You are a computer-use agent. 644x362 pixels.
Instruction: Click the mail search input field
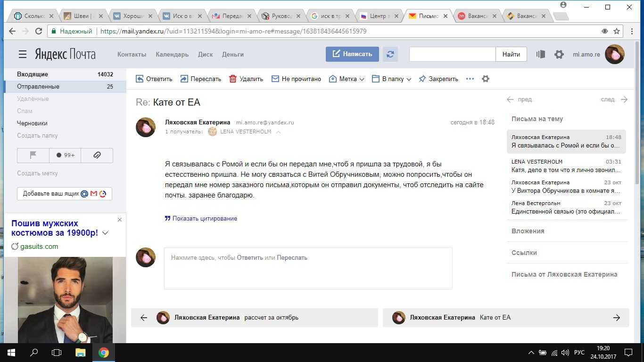coord(452,54)
